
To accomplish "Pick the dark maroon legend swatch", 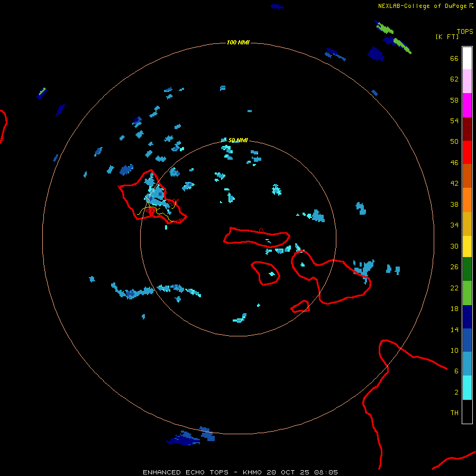I will coord(467,129).
